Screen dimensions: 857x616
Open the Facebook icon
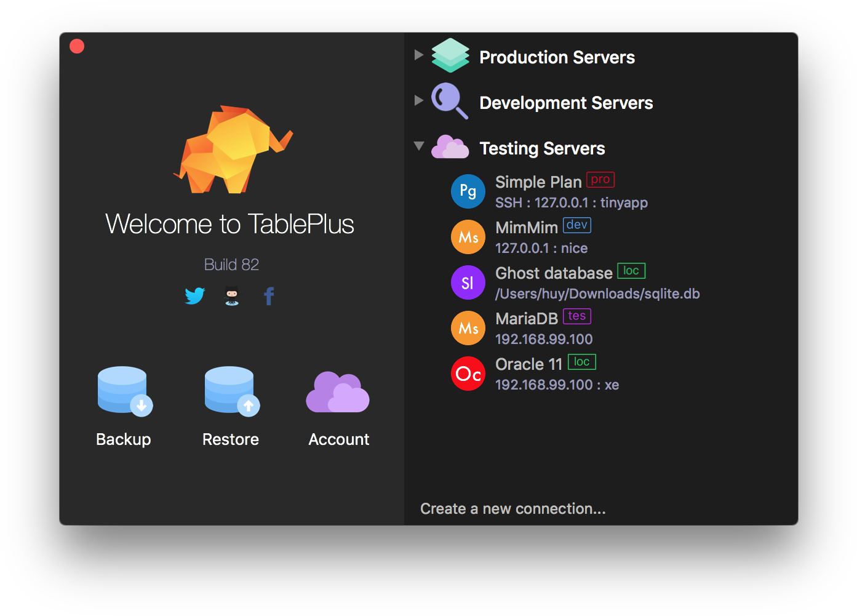click(269, 296)
